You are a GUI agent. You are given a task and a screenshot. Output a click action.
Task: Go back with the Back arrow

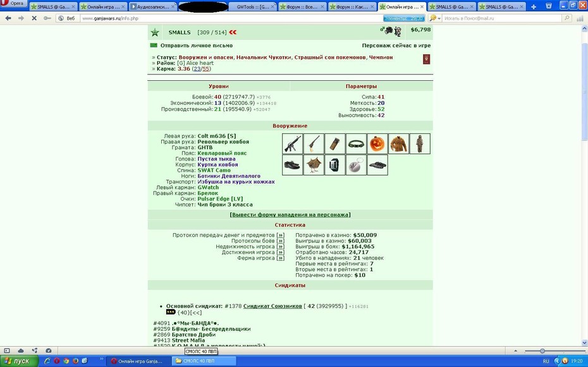coord(8,18)
